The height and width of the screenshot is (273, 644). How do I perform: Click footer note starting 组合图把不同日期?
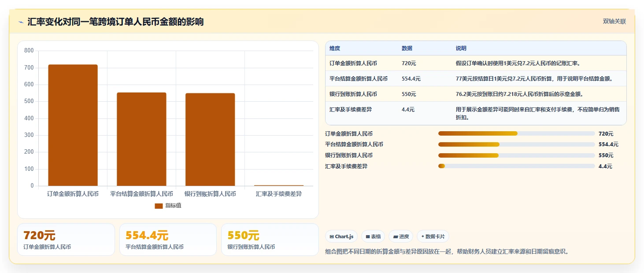point(447,252)
